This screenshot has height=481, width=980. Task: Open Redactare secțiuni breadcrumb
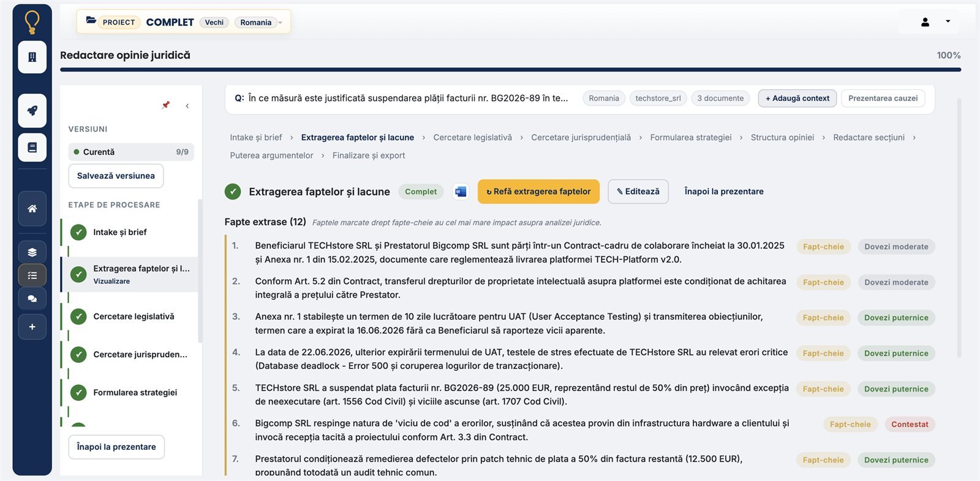[x=869, y=138]
